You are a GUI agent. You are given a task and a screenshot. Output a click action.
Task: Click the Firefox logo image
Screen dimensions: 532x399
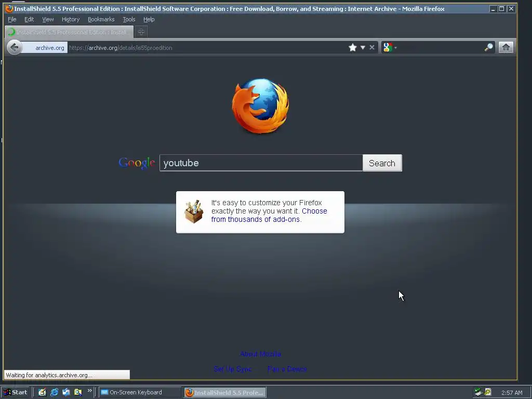261,106
